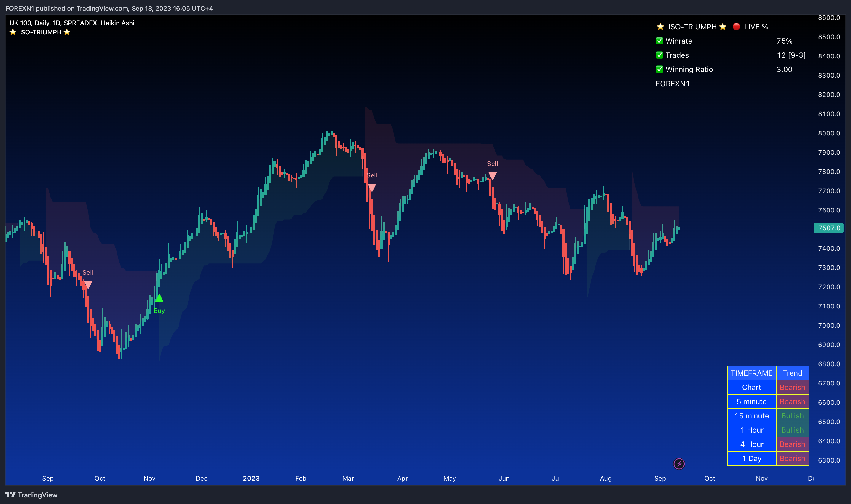The image size is (851, 504).
Task: Click the green Buy arrow marker in November
Action: point(159,298)
